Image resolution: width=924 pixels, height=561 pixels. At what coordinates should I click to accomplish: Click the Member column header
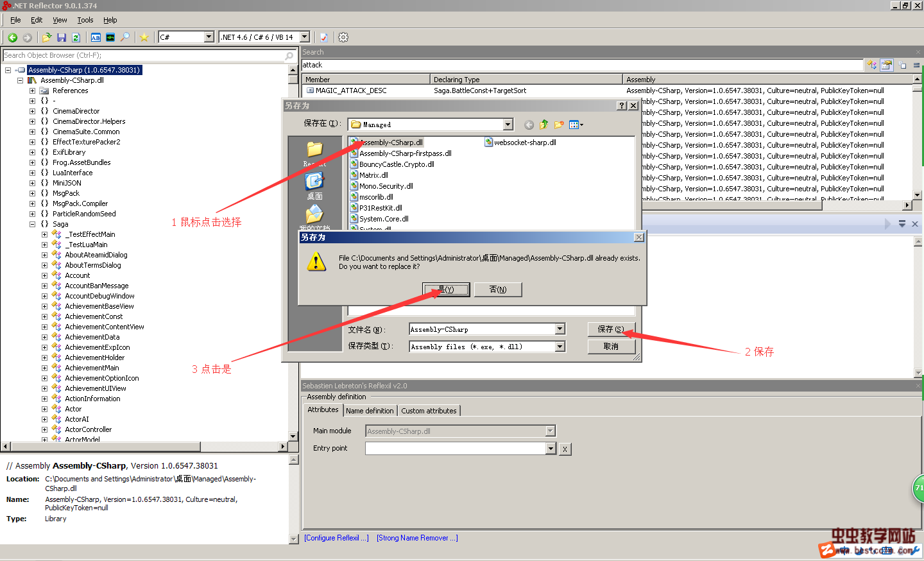click(366, 80)
